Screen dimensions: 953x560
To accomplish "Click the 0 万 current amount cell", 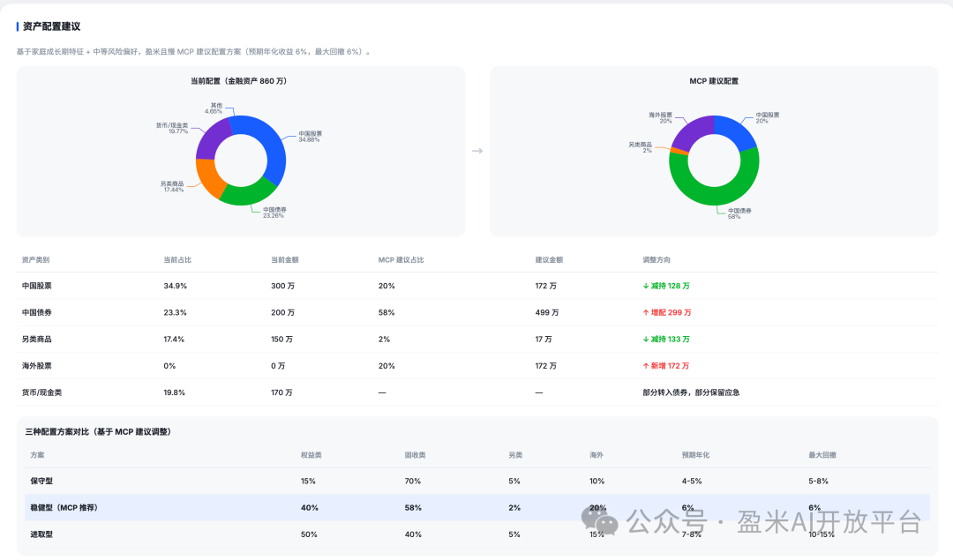I will tap(278, 366).
